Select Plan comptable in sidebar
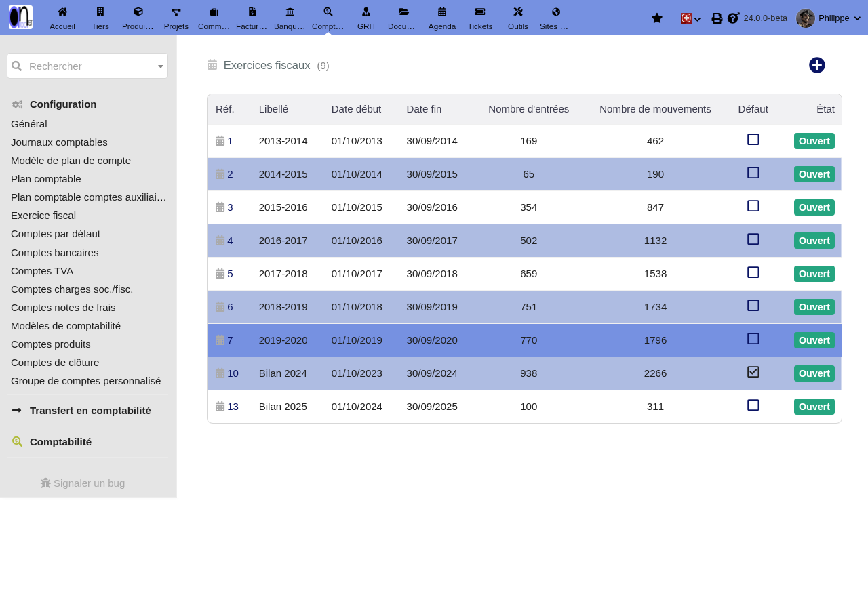 pyautogui.click(x=46, y=179)
